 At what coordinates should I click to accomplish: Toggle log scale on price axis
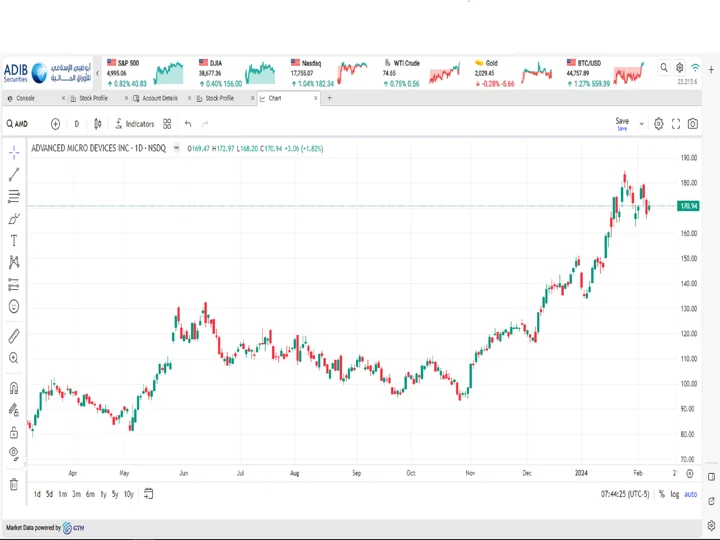(x=674, y=494)
